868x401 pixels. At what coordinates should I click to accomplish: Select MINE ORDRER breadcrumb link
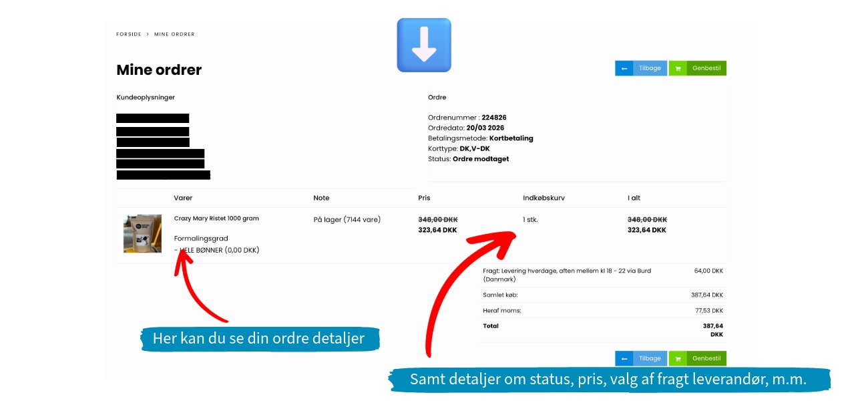tap(174, 34)
